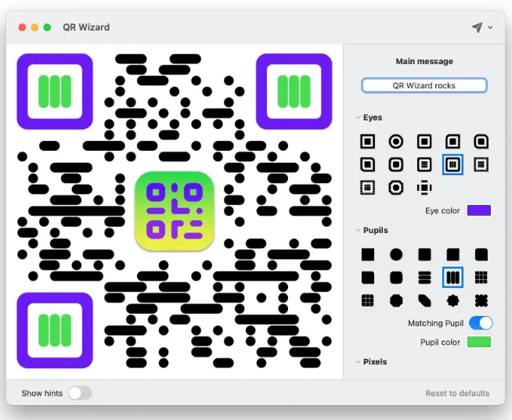Screen dimensions: 512x420
Task: Click the Matching Pupil label
Action: click(x=435, y=323)
